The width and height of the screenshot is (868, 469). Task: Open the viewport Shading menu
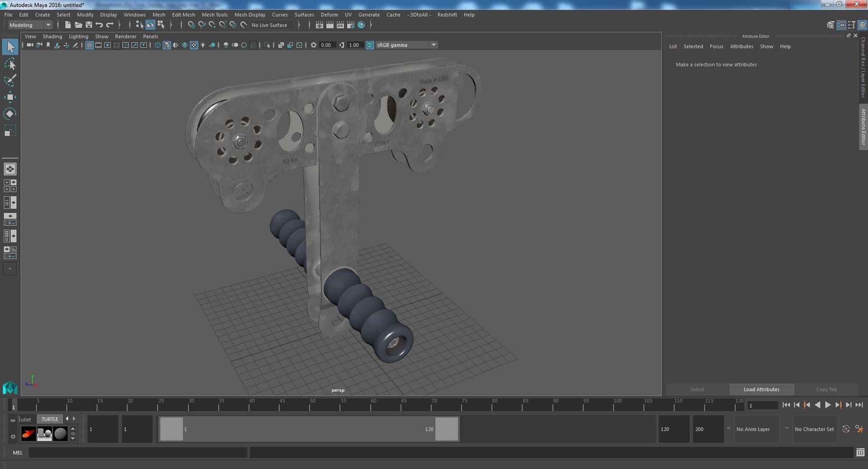[x=52, y=36]
